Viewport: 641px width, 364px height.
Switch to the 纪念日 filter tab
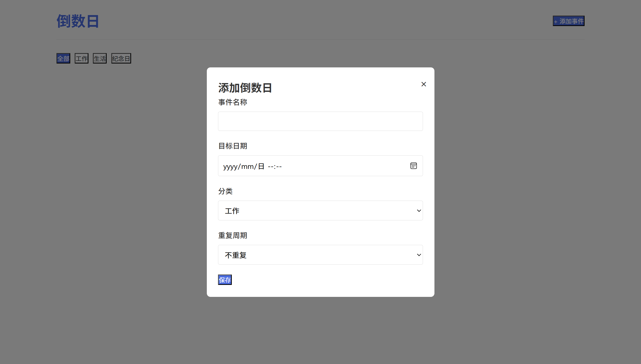[121, 59]
